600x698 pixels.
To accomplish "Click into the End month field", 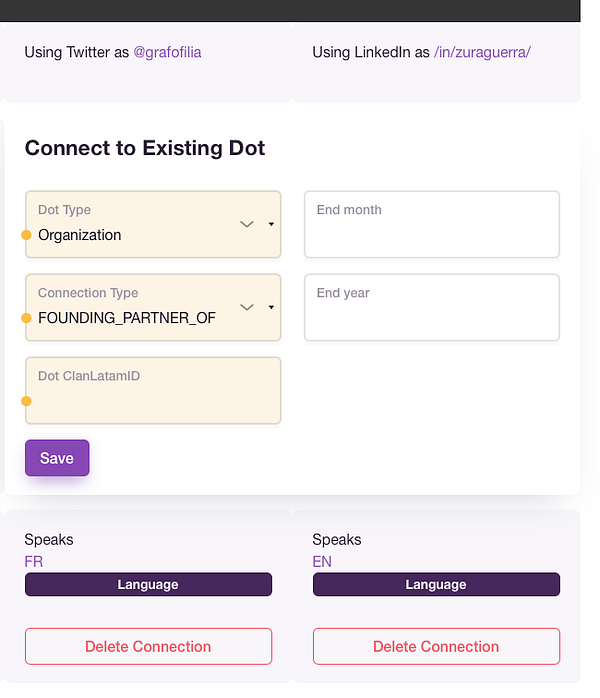I will (431, 232).
